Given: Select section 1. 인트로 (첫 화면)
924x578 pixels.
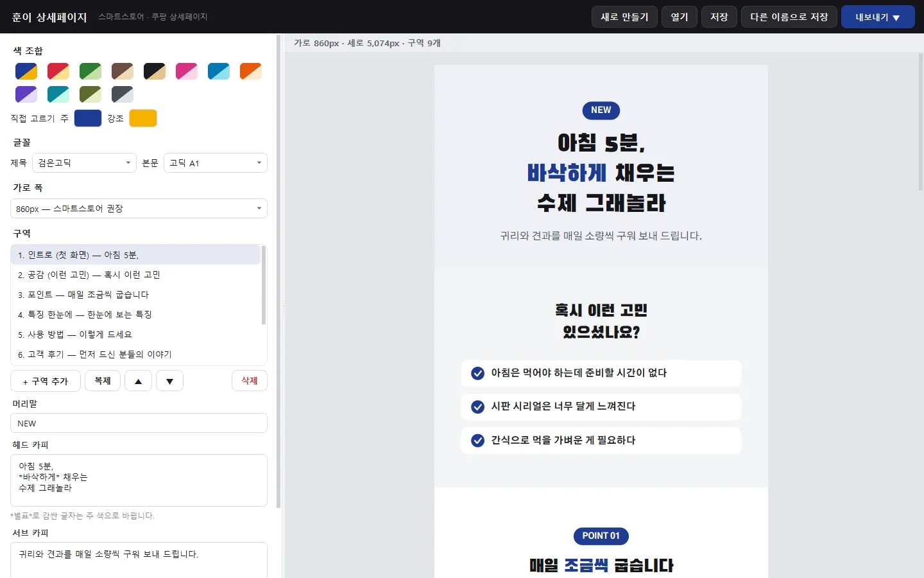Looking at the screenshot, I should pos(136,255).
